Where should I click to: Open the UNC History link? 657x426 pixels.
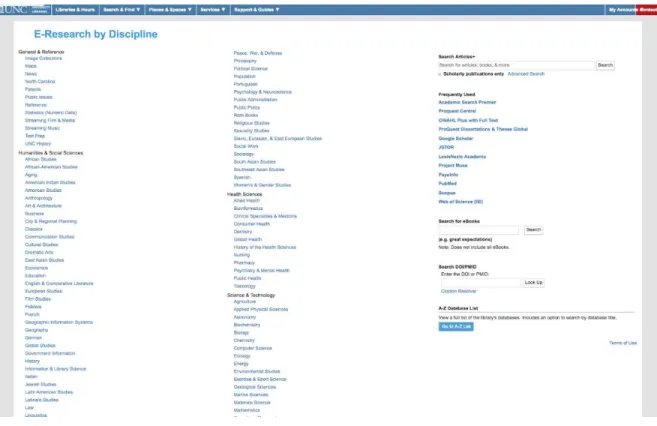pos(38,144)
